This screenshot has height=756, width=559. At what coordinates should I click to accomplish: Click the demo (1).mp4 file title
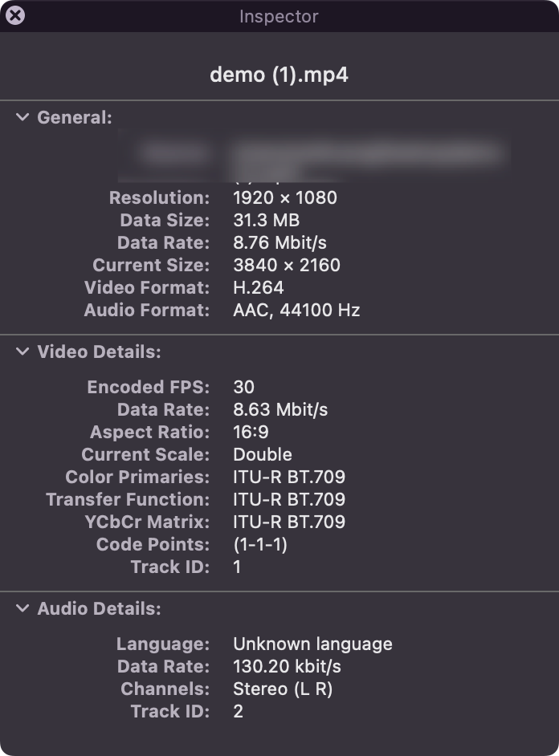(x=279, y=75)
